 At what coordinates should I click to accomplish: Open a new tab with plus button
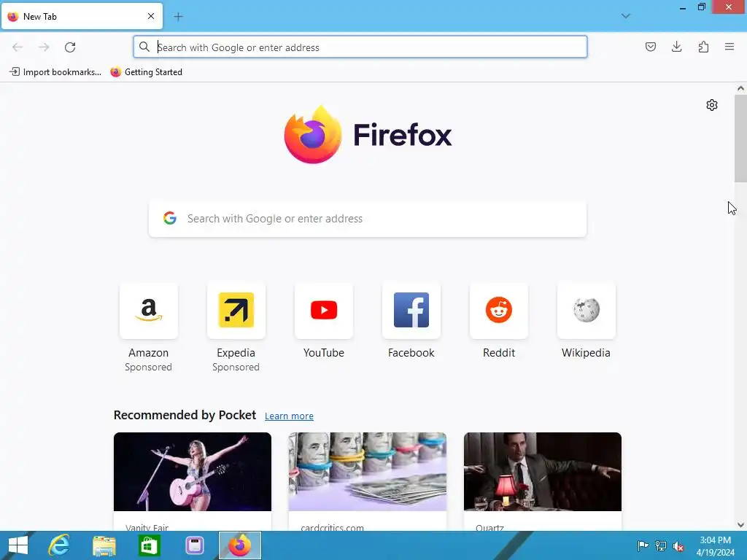click(178, 17)
